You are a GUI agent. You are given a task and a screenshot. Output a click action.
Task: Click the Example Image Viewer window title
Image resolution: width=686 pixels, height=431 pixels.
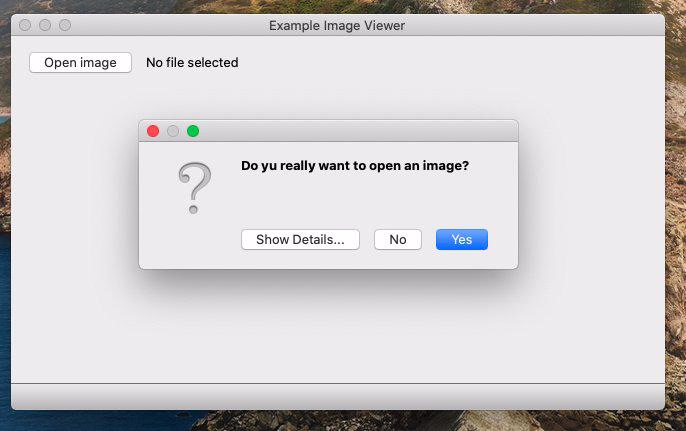[x=337, y=25]
